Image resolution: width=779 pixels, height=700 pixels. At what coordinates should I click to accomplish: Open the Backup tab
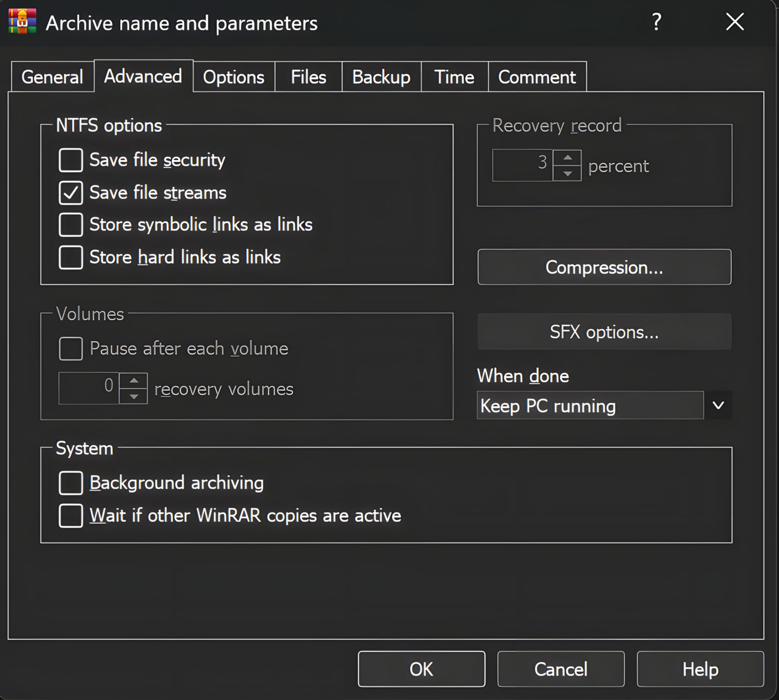pyautogui.click(x=381, y=77)
